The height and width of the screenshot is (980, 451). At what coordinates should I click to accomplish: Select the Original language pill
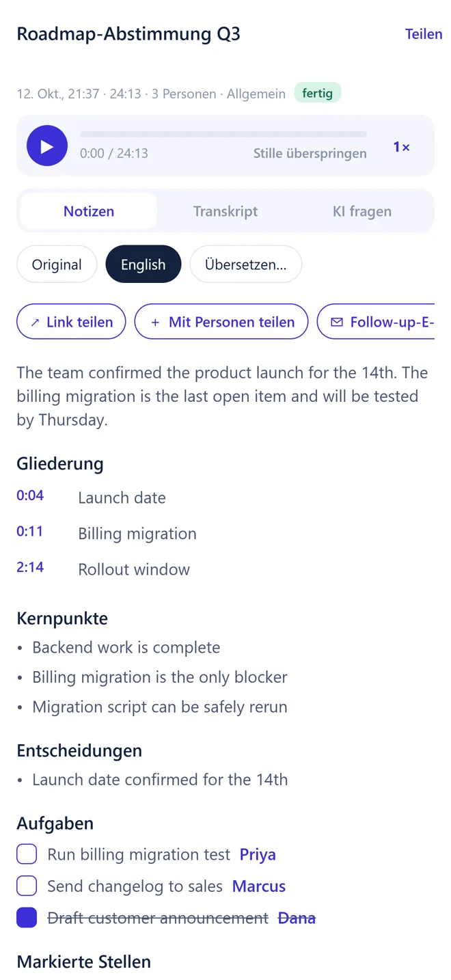point(57,264)
